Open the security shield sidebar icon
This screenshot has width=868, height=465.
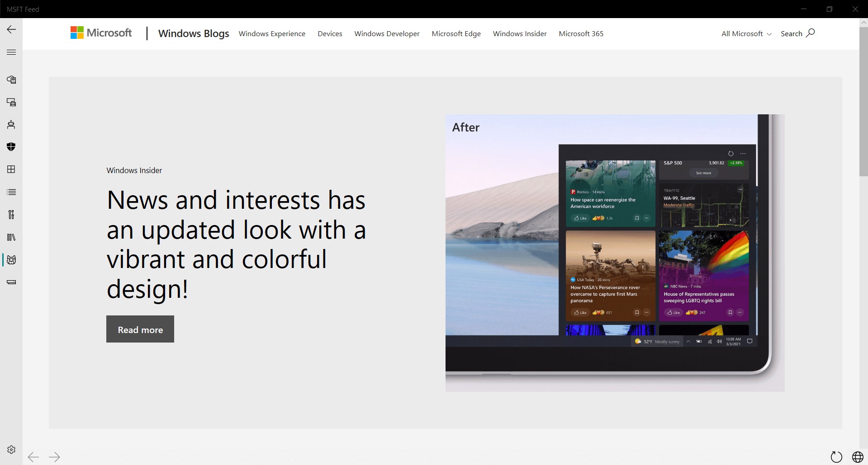click(x=11, y=147)
